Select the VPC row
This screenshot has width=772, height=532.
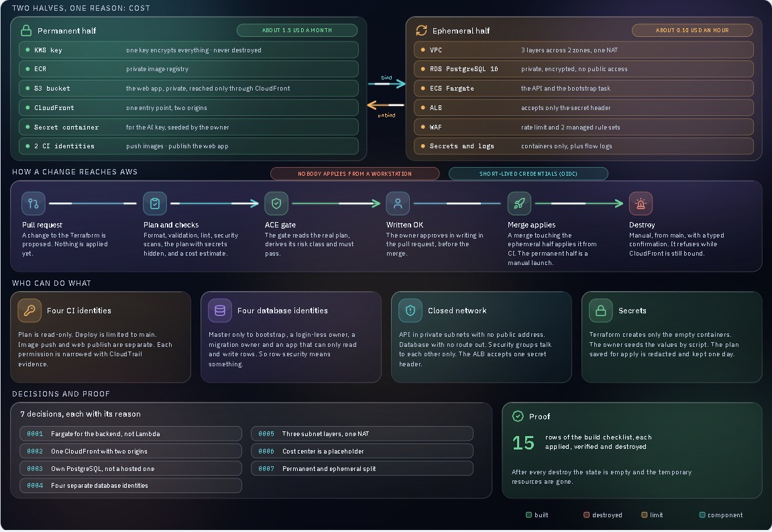pyautogui.click(x=584, y=50)
